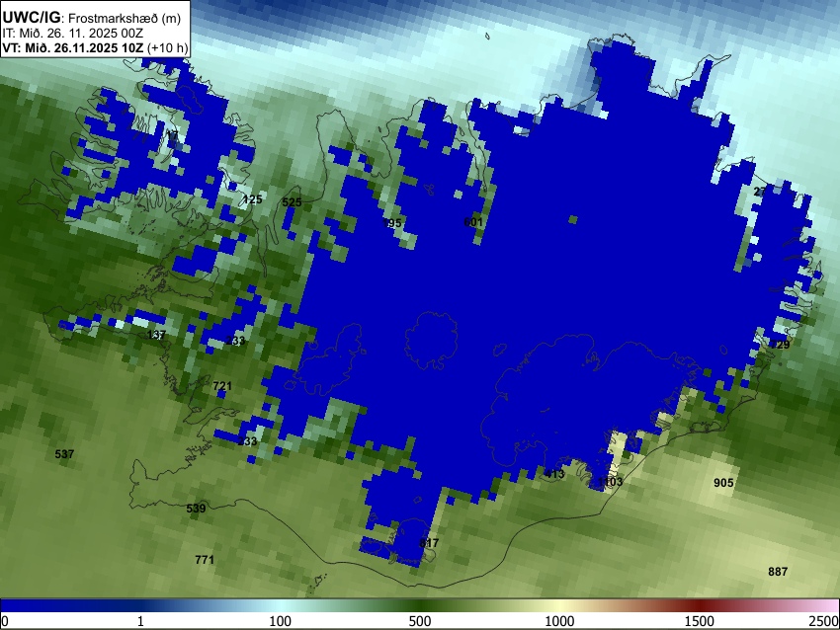Click the '500' label on the colour scale
The width and height of the screenshot is (840, 630).
point(420,621)
